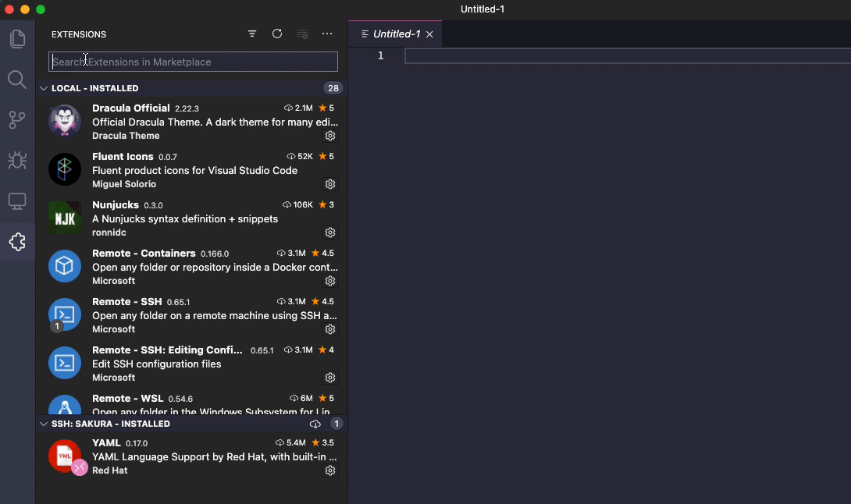Open settings gear for Fluent Icons extension

[330, 183]
